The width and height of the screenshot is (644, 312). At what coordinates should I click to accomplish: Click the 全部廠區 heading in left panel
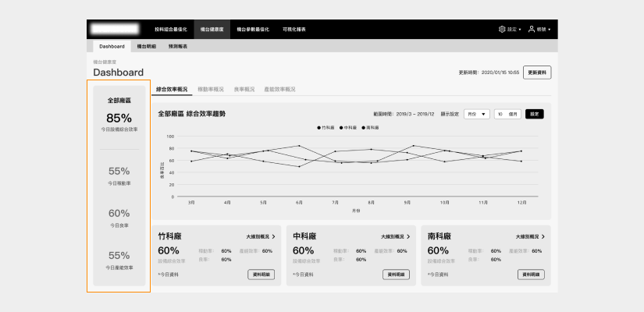pyautogui.click(x=119, y=100)
